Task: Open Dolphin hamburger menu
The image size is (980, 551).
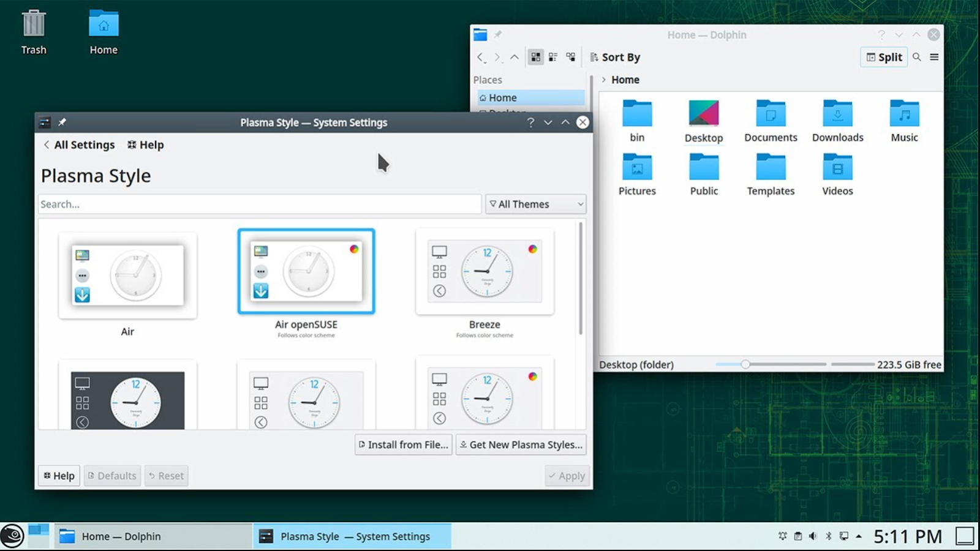Action: click(x=934, y=57)
